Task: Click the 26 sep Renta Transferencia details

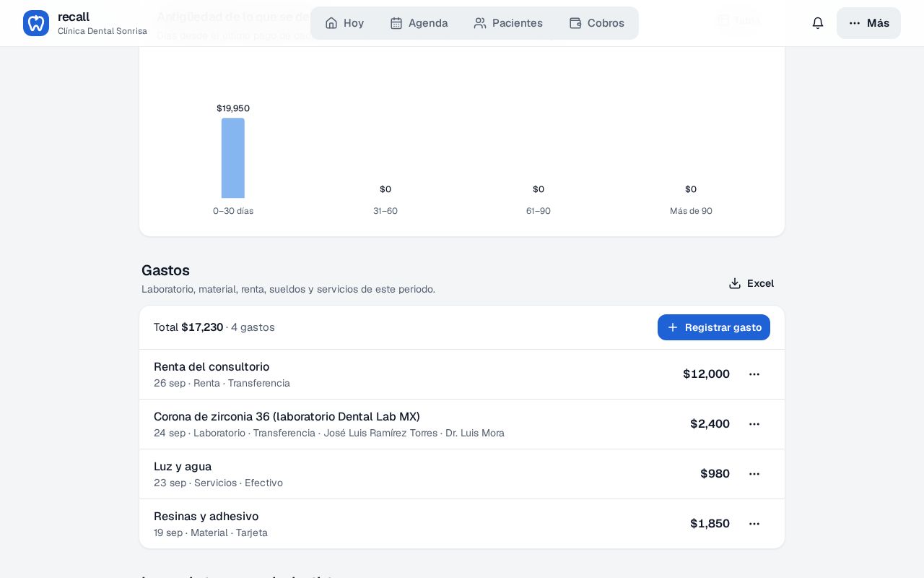Action: point(222,383)
